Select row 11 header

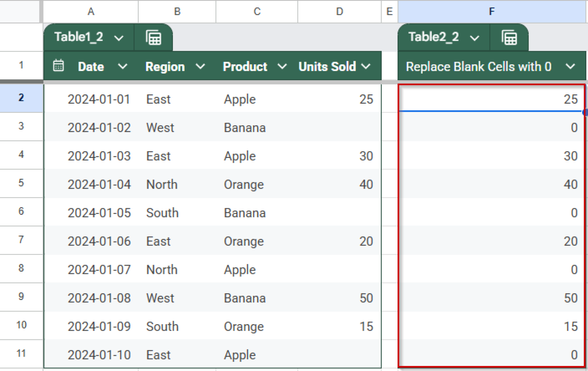(x=21, y=353)
